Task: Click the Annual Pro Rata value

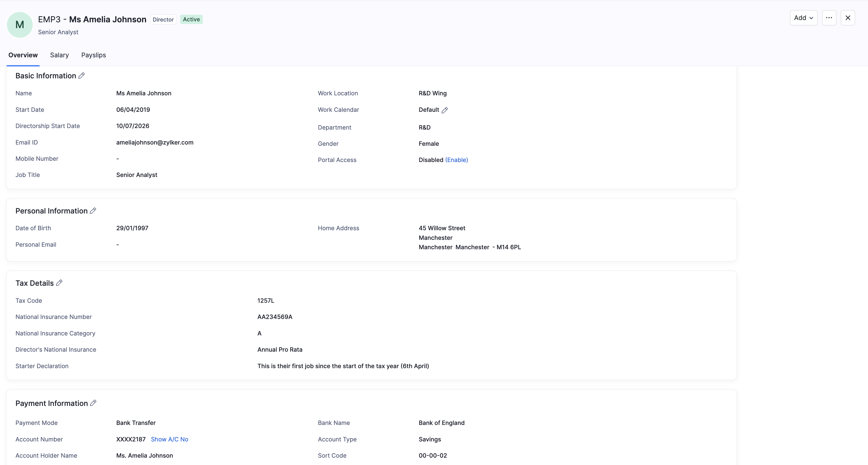Action: tap(280, 349)
